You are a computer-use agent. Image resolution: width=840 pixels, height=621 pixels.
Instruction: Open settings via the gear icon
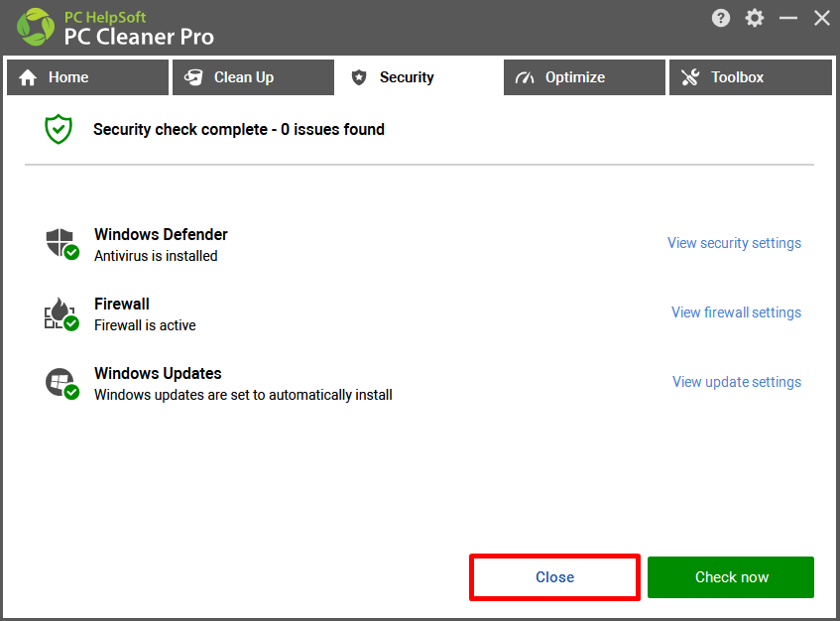point(755,18)
